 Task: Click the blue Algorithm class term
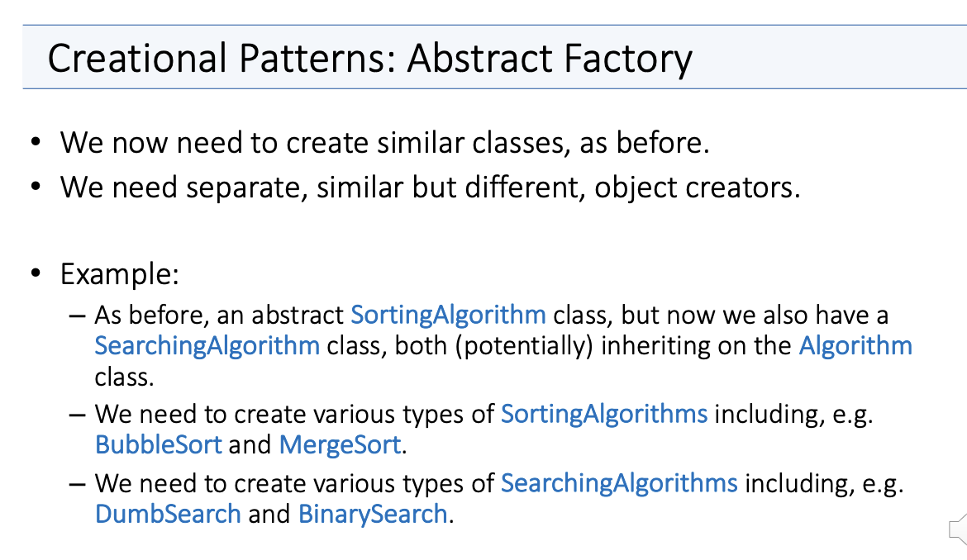pos(855,345)
